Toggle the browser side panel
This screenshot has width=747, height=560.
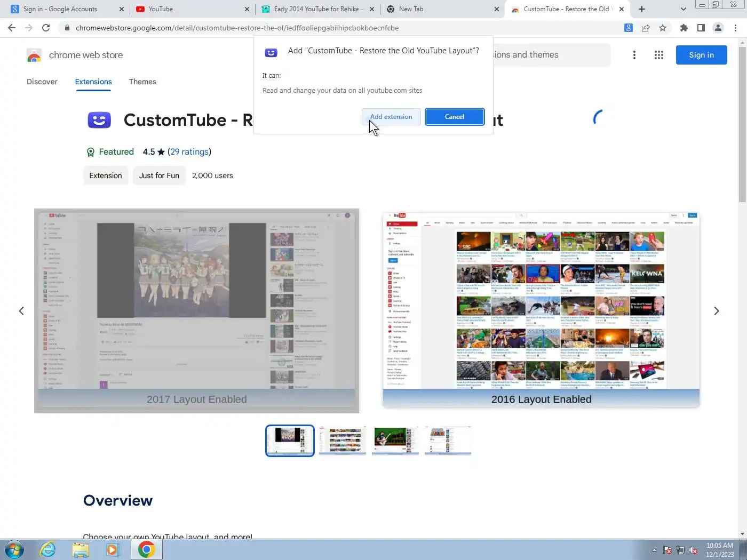pyautogui.click(x=701, y=28)
